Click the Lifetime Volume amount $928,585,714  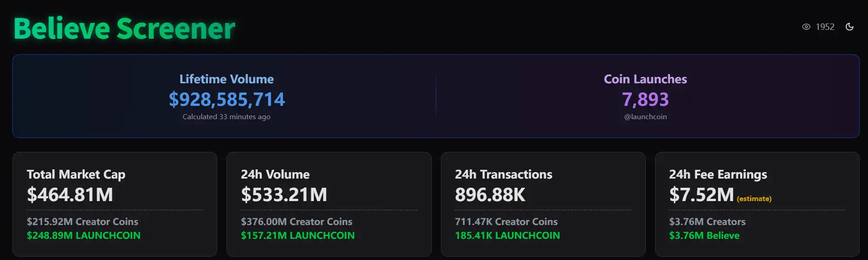pos(226,99)
